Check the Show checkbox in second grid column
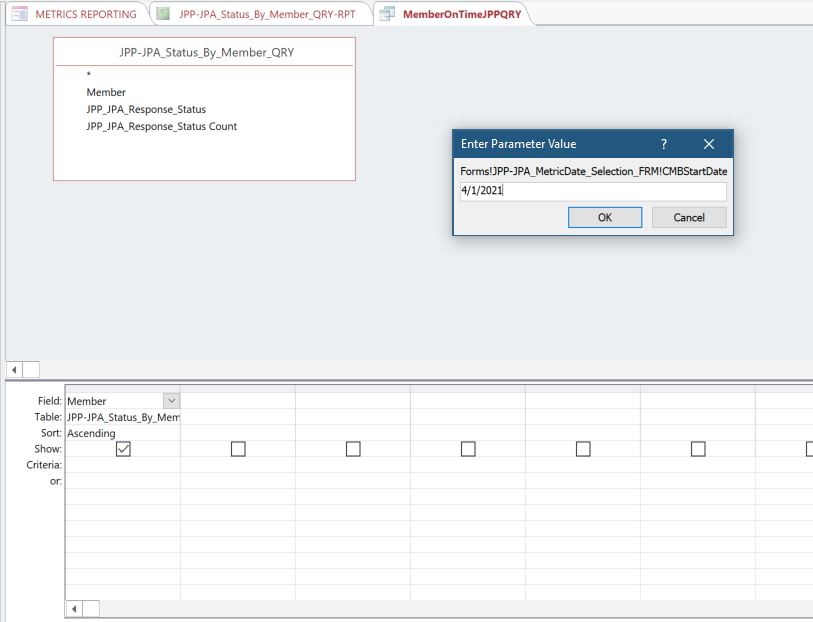 238,450
